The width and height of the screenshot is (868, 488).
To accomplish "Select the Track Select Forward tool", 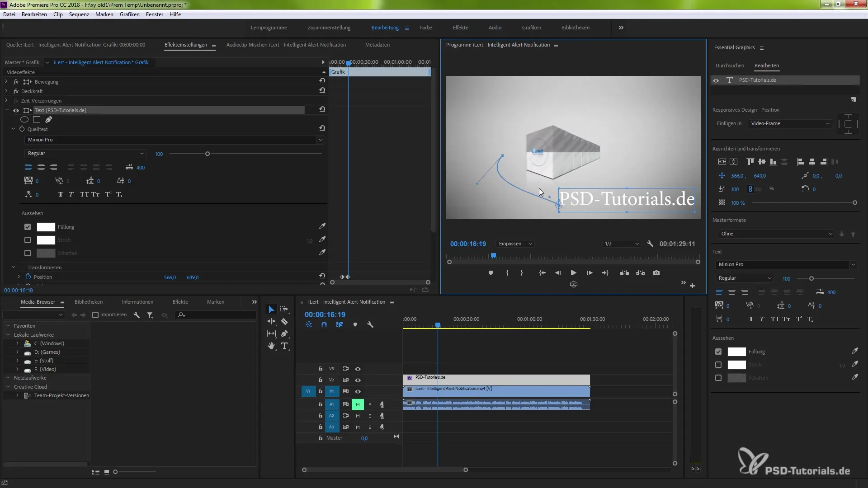I will click(284, 310).
